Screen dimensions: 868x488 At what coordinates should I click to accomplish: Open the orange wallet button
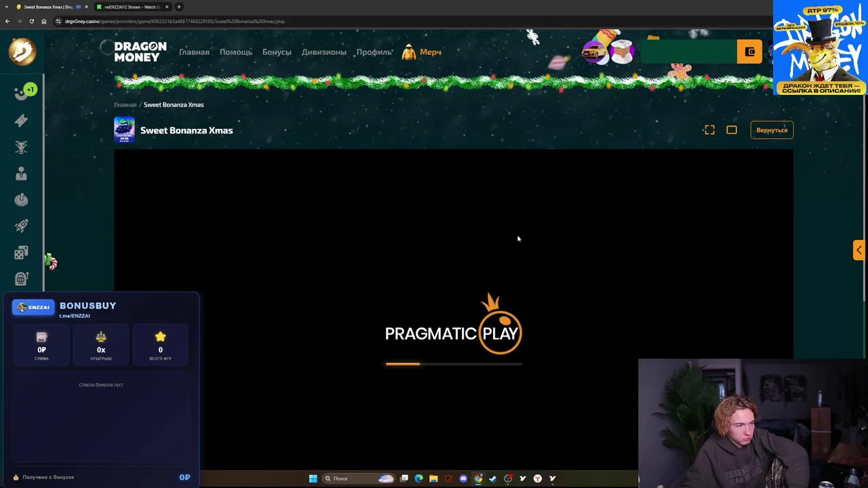click(749, 52)
